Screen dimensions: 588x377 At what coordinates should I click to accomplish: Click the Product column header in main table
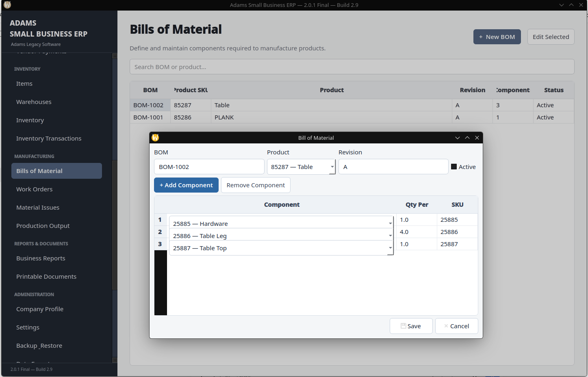(x=332, y=90)
